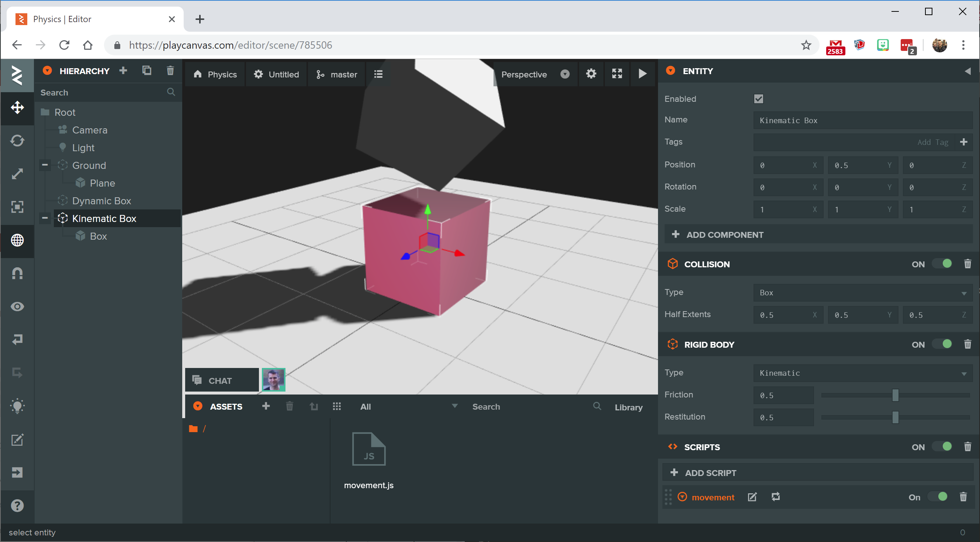The width and height of the screenshot is (980, 542).
Task: Add a new asset plus icon
Action: tap(266, 406)
